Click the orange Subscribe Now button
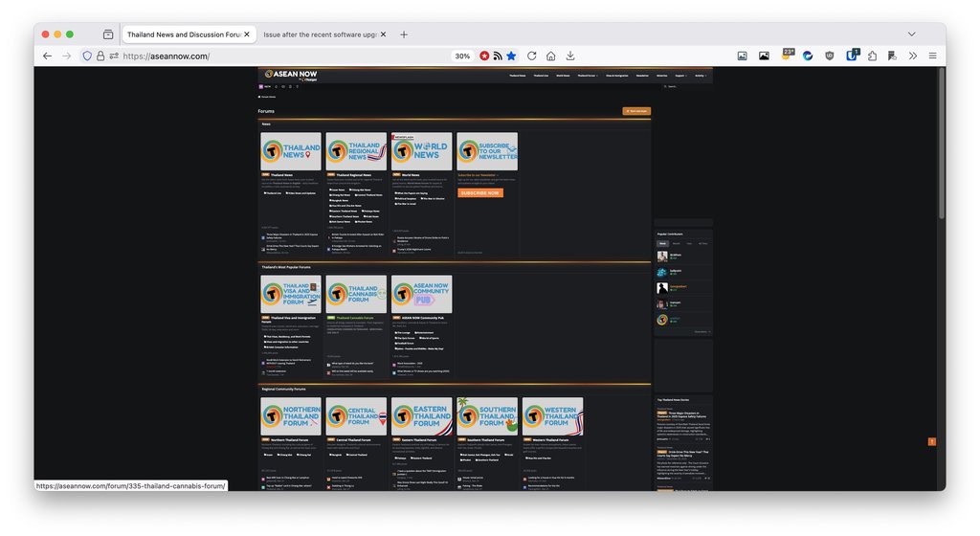Screen dimensions: 980x536 (479, 192)
